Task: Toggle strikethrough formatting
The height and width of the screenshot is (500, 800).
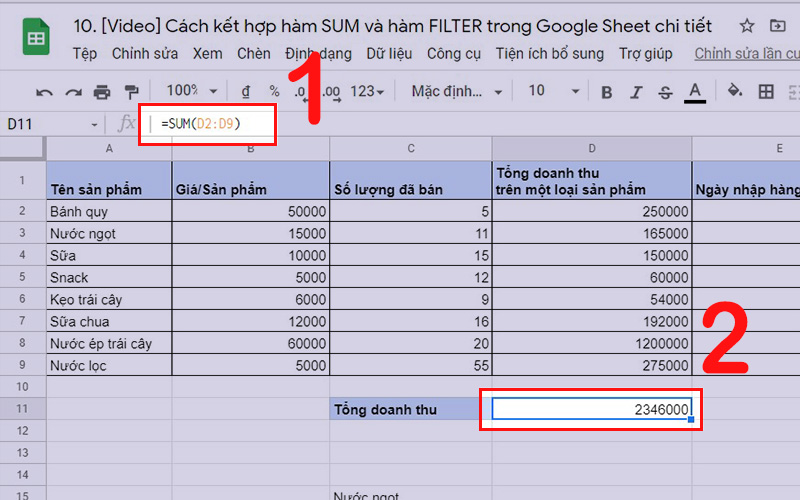Action: [x=666, y=92]
